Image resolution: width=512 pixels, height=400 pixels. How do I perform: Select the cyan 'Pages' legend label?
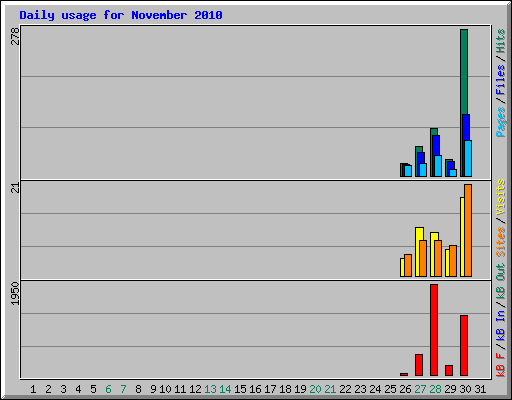[500, 122]
